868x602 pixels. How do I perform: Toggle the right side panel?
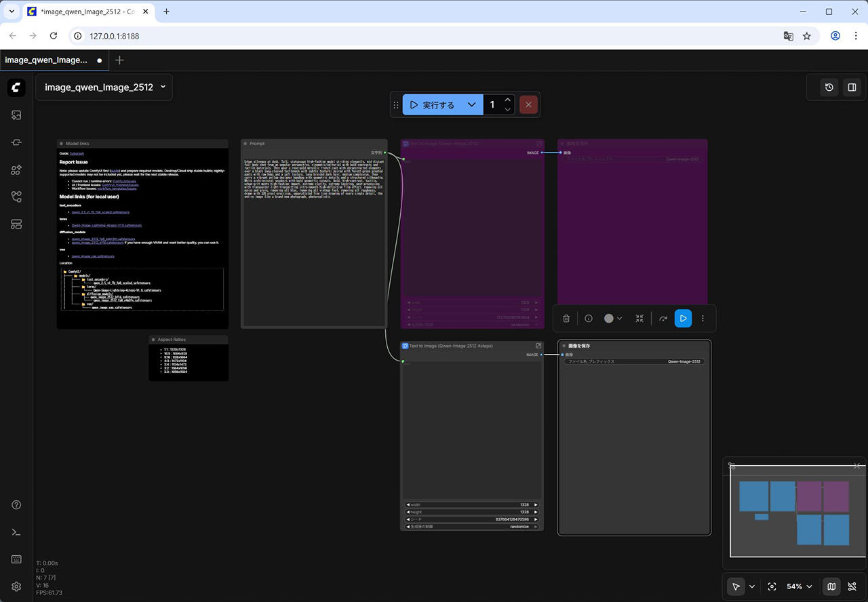point(852,87)
